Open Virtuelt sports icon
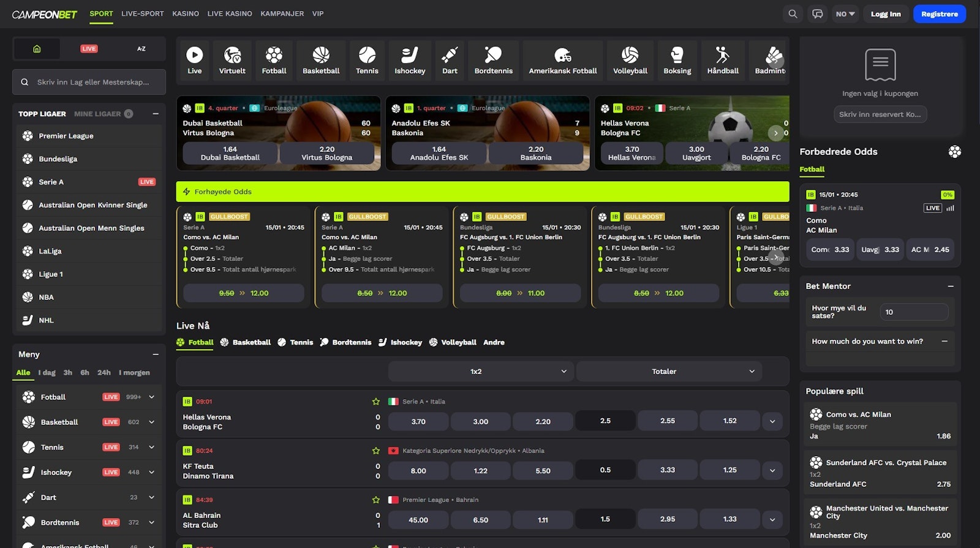Screen dimensions: 980x548 (x=232, y=61)
